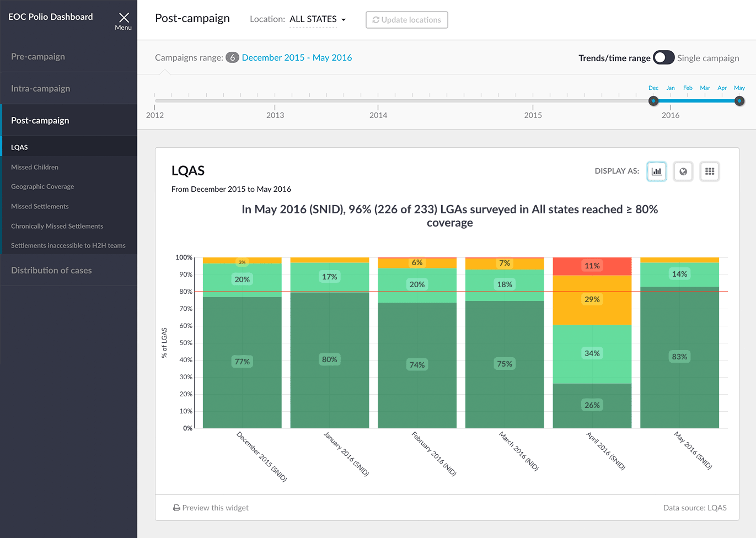This screenshot has height=538, width=756.
Task: Select Missed Children in the sidebar
Action: 35,167
